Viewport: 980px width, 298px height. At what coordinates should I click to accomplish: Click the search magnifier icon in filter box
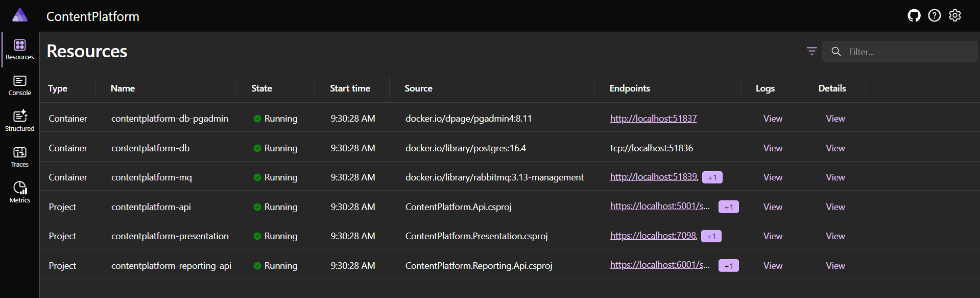(836, 52)
